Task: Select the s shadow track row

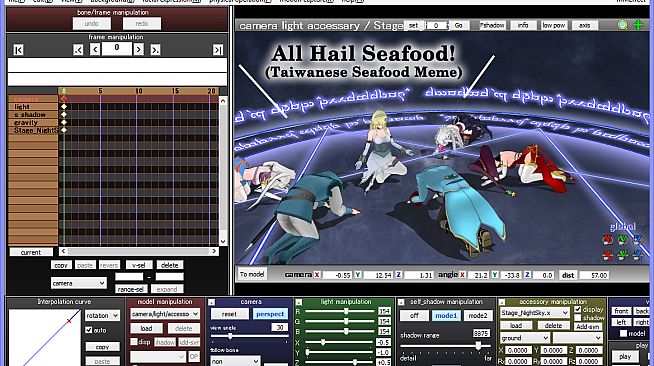Action: 33,114
